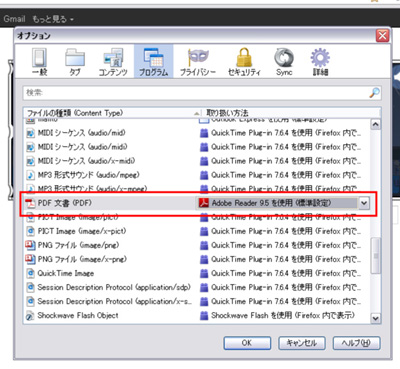Screen dimensions: 400x369
Task: Open the セキュリティ (Security) pane
Action: pos(244,62)
